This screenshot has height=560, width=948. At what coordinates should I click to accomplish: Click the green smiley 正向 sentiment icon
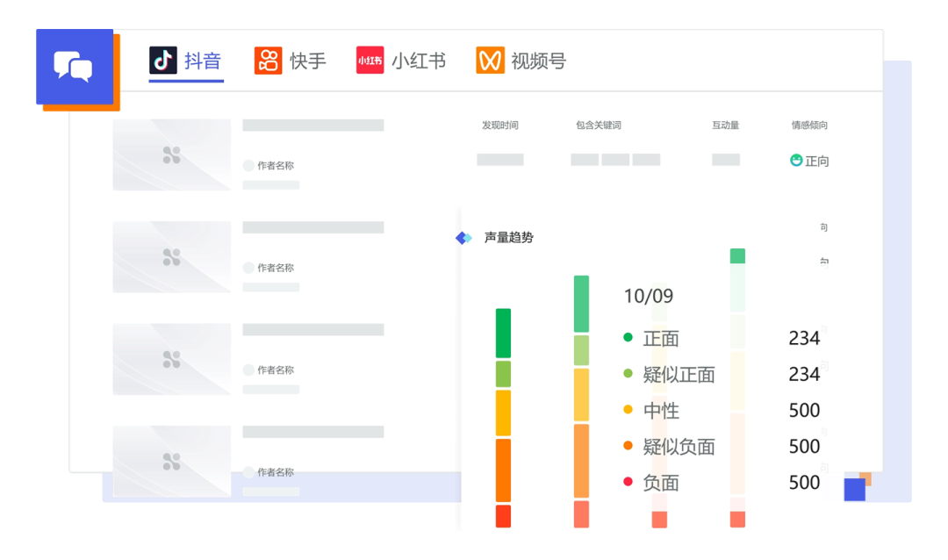pos(796,161)
